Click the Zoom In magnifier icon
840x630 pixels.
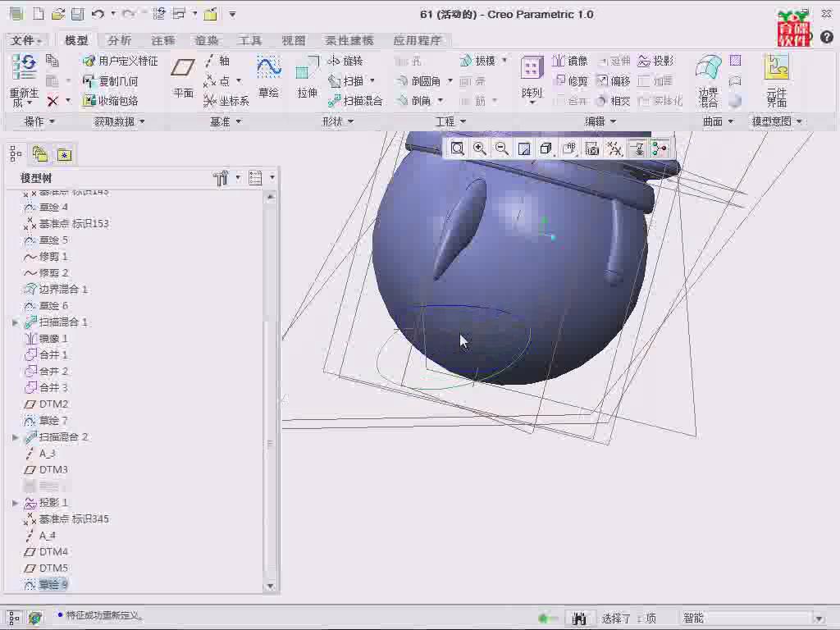tap(479, 148)
